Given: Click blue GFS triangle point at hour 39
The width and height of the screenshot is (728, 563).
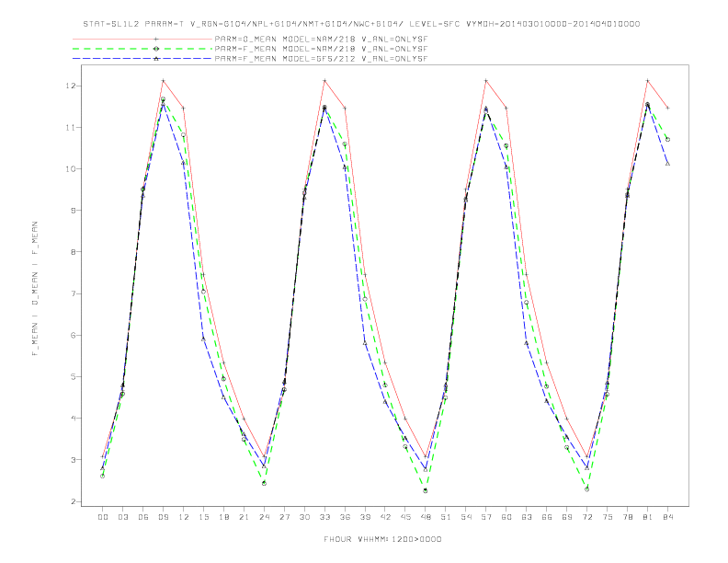Looking at the screenshot, I should pyautogui.click(x=365, y=343).
